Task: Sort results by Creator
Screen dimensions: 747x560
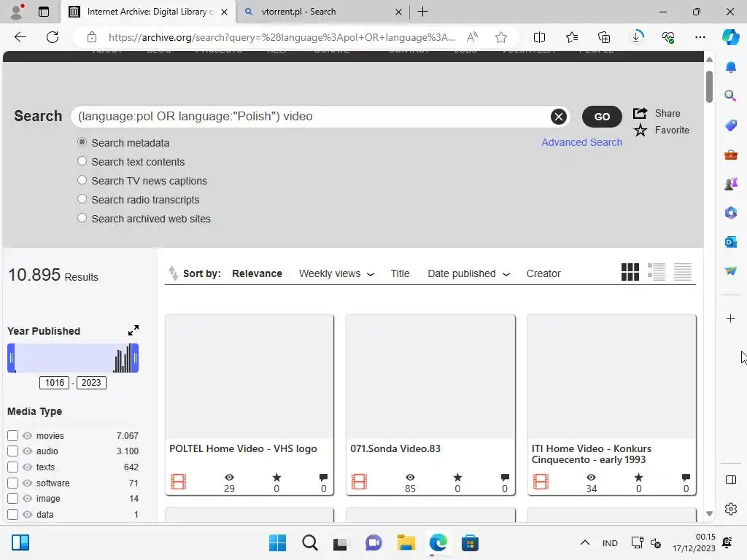Action: point(543,273)
